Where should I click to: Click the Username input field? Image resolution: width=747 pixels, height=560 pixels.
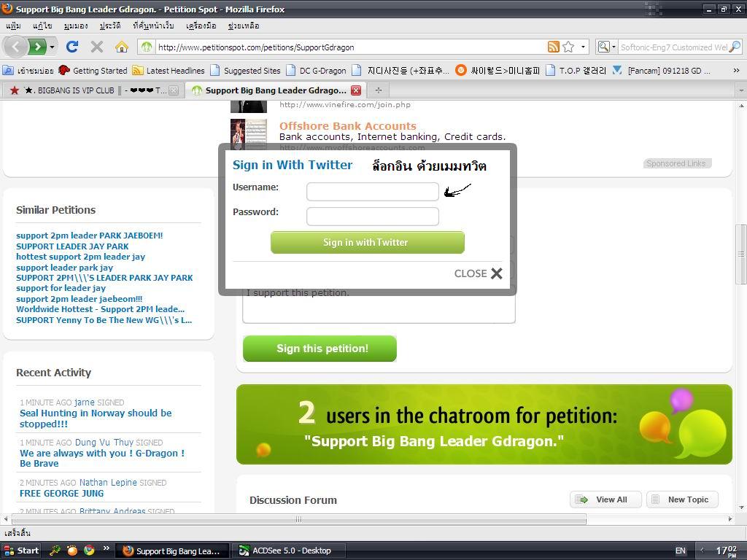pos(373,192)
